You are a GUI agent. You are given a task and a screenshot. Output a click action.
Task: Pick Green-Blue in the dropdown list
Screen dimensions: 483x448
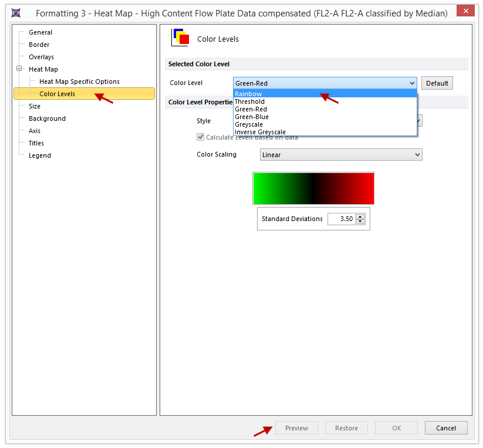pos(252,117)
